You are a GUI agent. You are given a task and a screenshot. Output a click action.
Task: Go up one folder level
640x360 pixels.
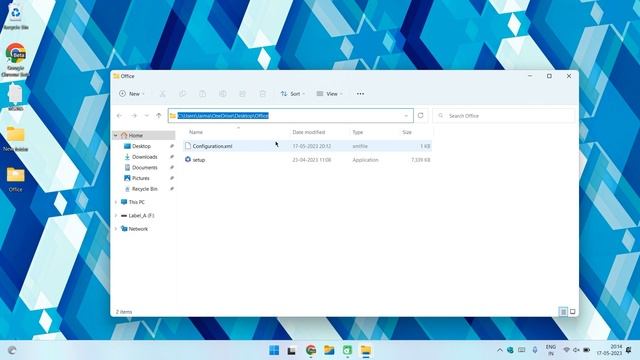coord(159,116)
